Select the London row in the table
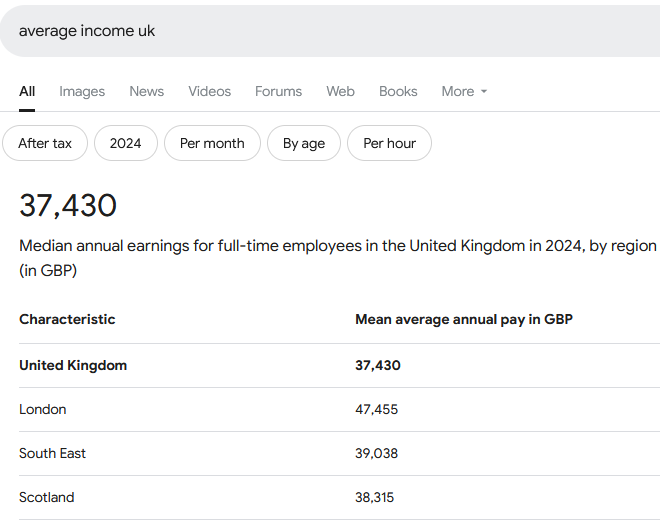The image size is (660, 525). (43, 409)
